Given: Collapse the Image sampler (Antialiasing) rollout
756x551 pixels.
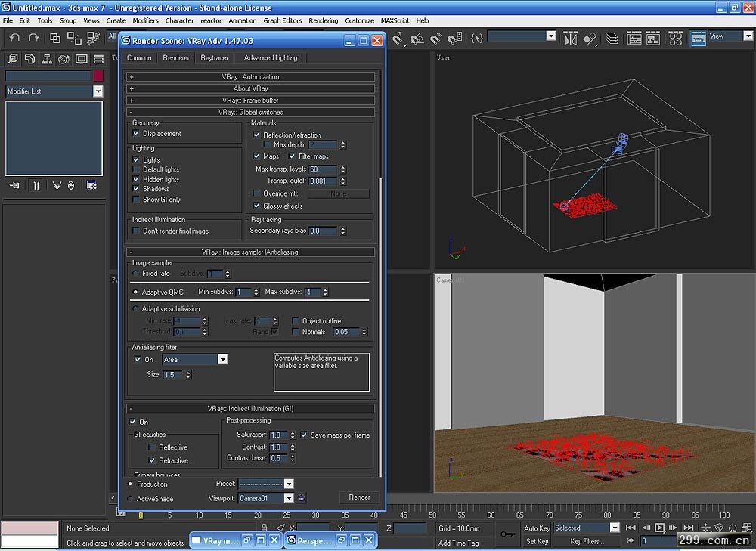Looking at the screenshot, I should click(x=251, y=252).
